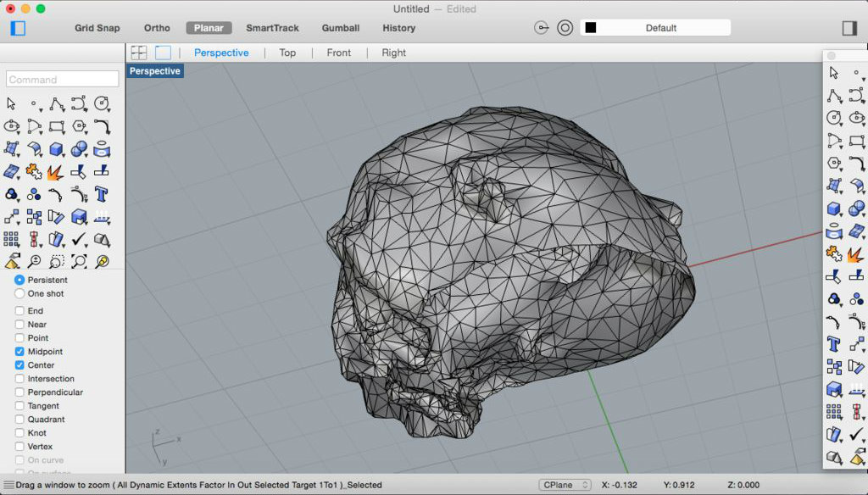Select the Polyline tool in left palette

point(57,103)
